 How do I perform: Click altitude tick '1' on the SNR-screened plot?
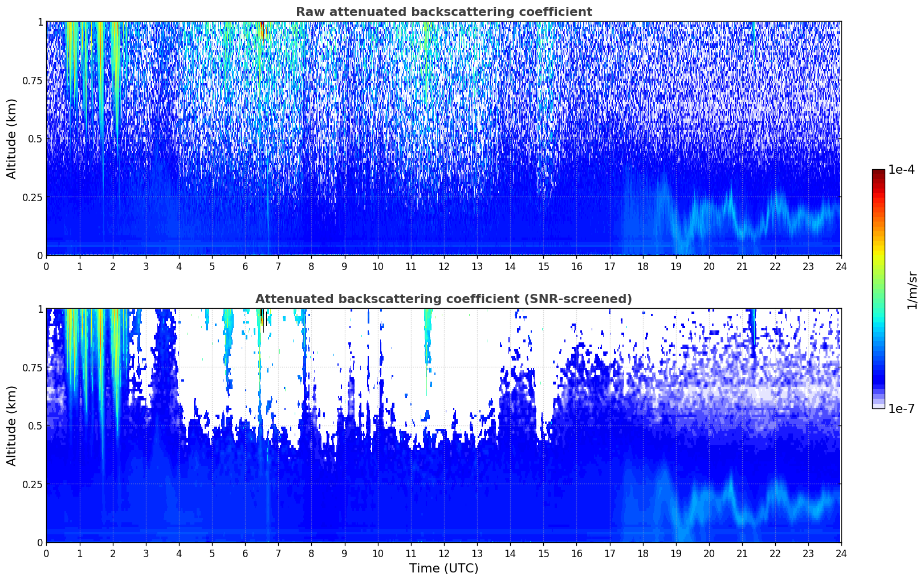click(40, 309)
